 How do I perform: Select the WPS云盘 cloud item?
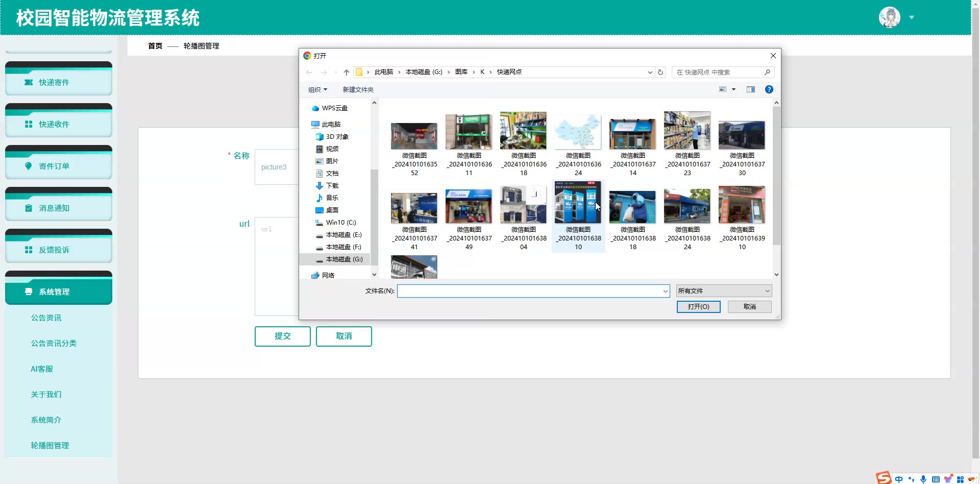334,108
